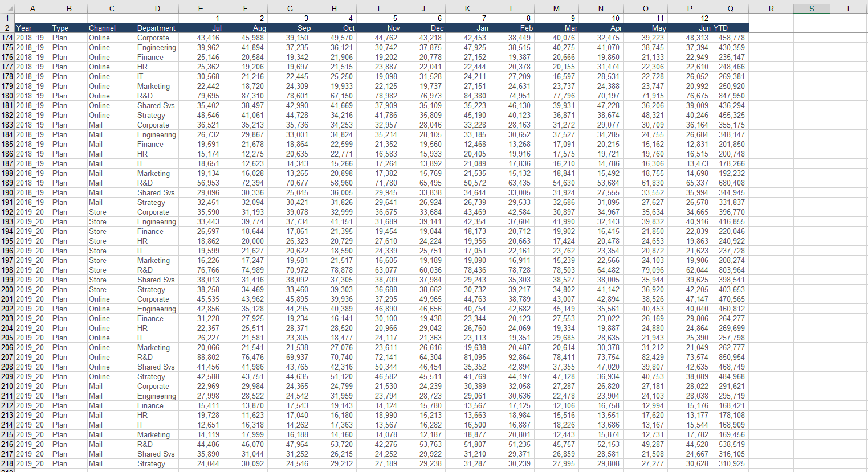Select column Q header

click(x=731, y=8)
